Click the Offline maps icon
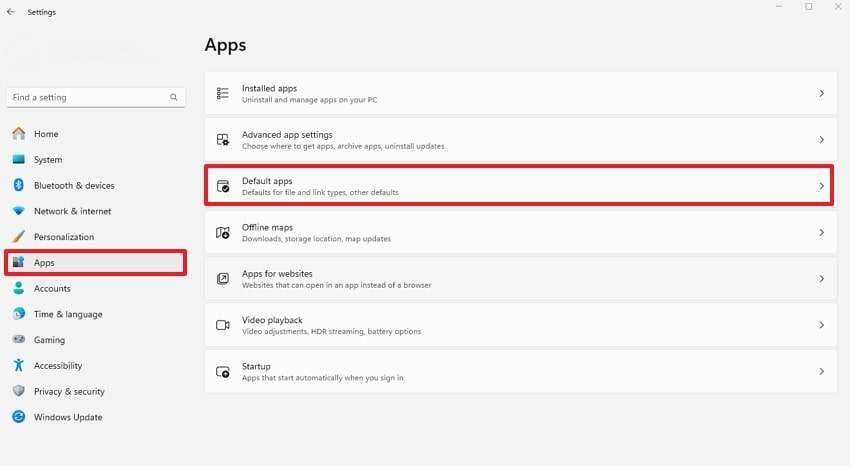 (x=223, y=232)
